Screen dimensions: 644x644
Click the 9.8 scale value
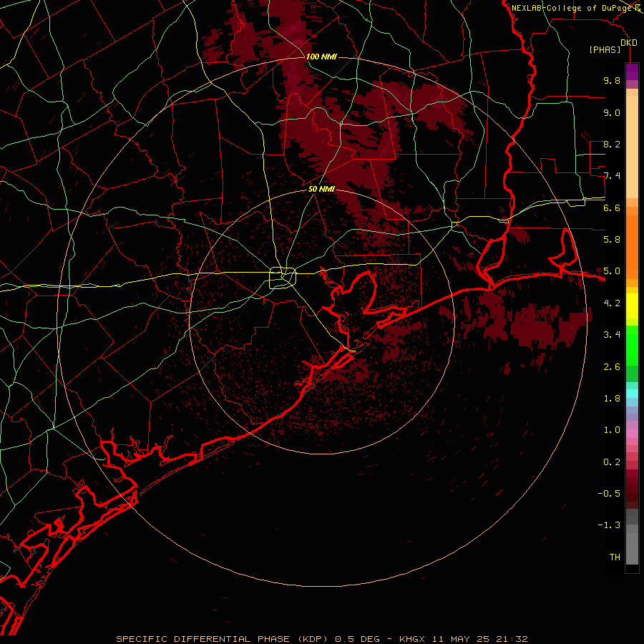click(x=612, y=81)
